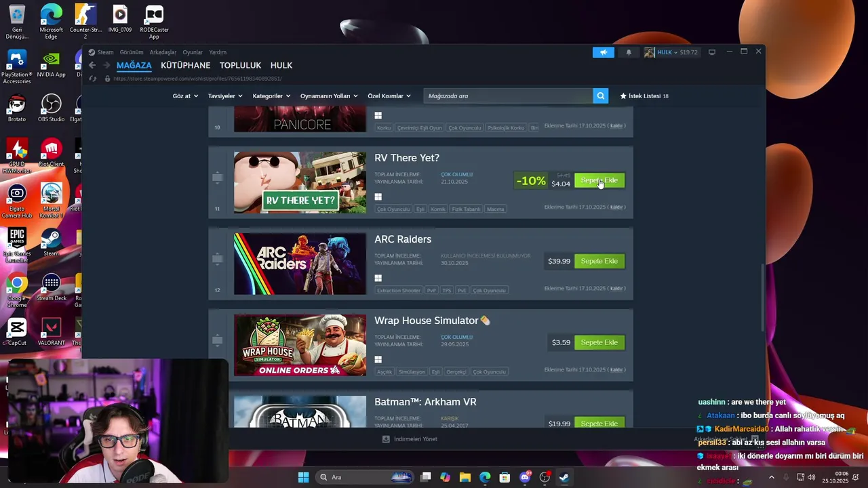868x488 pixels.
Task: Open the HULK profile tab
Action: [281, 65]
